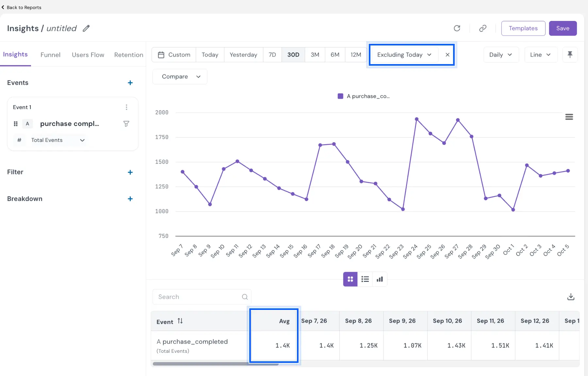The image size is (588, 376).
Task: Select the 30D date range
Action: (x=293, y=55)
